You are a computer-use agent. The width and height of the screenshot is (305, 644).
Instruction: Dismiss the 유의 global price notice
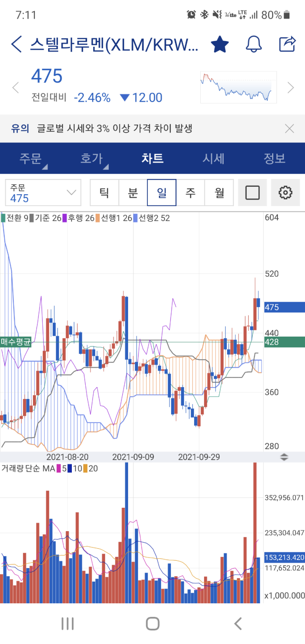click(289, 128)
